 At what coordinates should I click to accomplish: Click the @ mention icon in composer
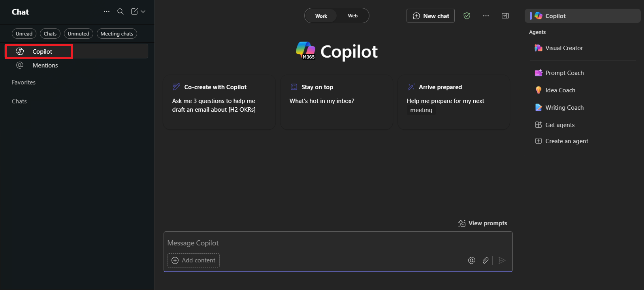pos(472,260)
